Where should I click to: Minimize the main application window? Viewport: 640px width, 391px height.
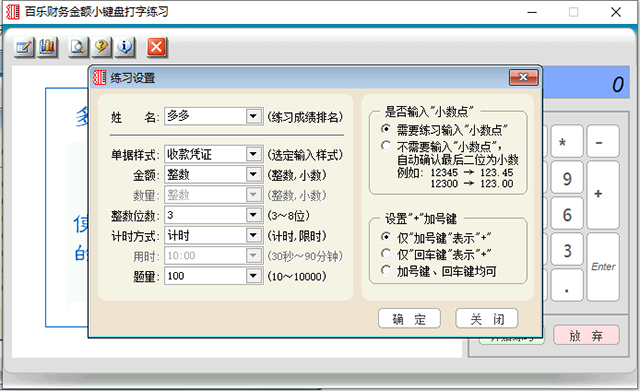tap(532, 12)
